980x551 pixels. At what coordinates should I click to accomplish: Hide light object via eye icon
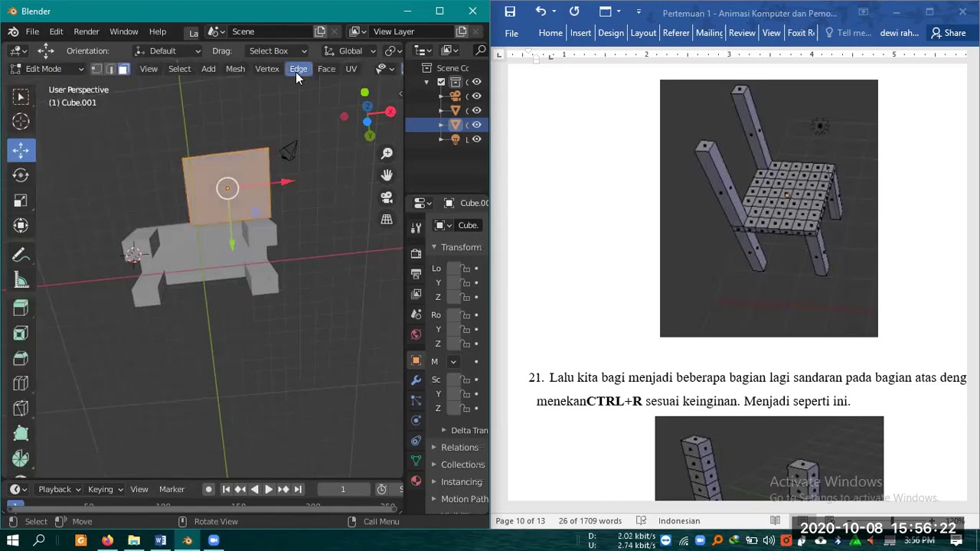pyautogui.click(x=476, y=139)
